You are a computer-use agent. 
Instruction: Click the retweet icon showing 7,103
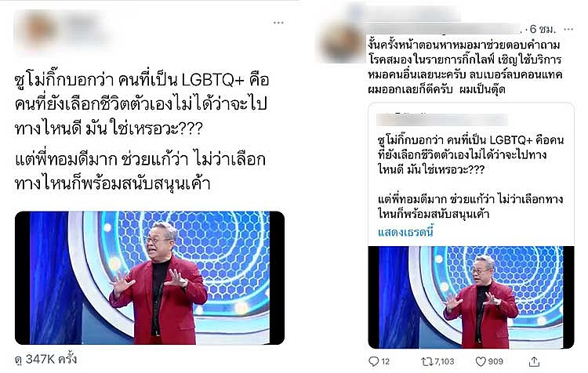coord(426,361)
